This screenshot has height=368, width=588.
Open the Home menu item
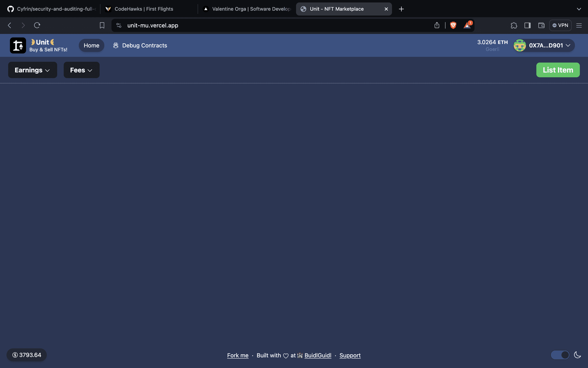click(x=92, y=46)
